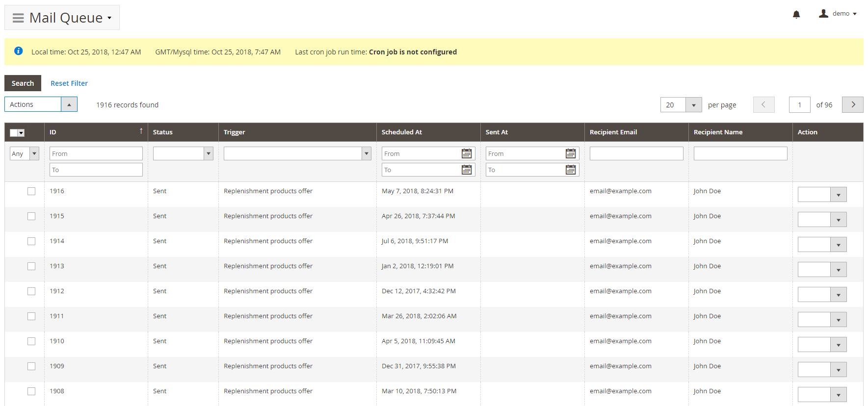868x406 pixels.
Task: Click the Reset Filter link
Action: 69,83
